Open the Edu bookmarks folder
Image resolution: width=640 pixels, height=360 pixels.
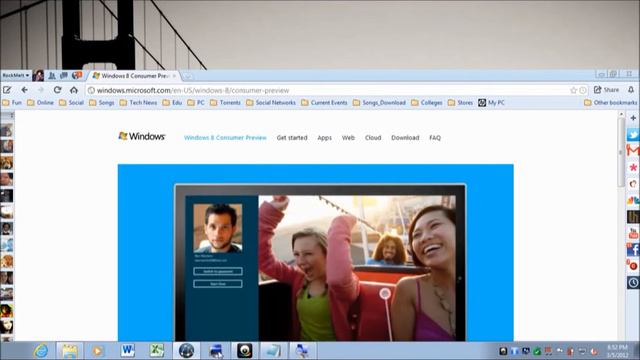[x=172, y=103]
